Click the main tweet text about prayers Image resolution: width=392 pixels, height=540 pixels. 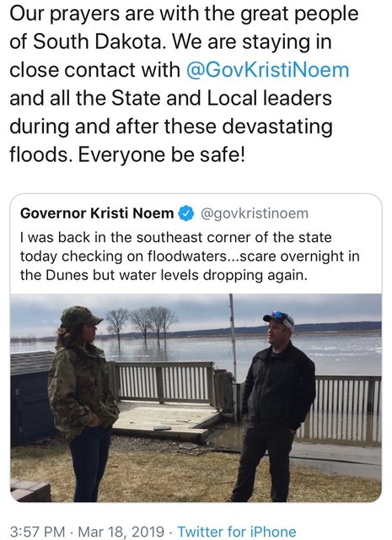(x=184, y=84)
